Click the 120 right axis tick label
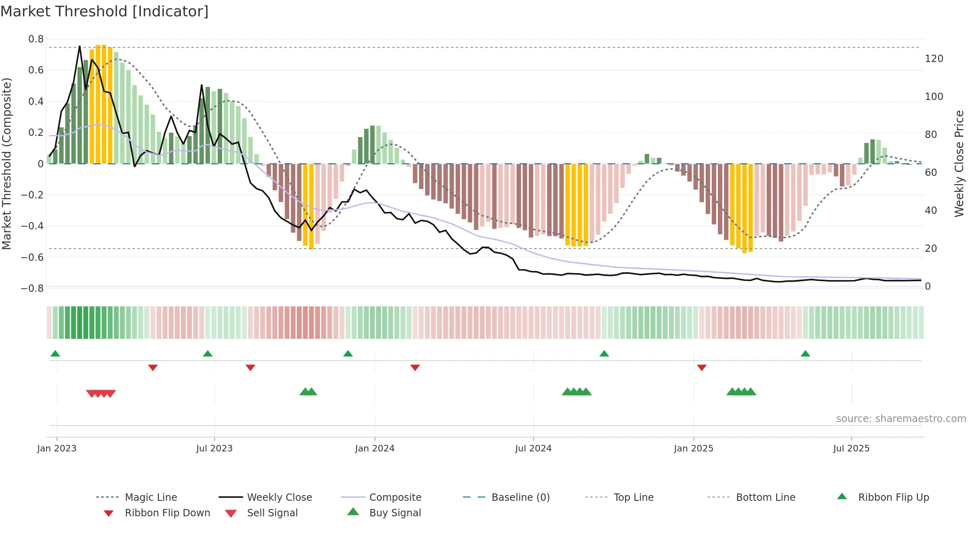 [934, 59]
